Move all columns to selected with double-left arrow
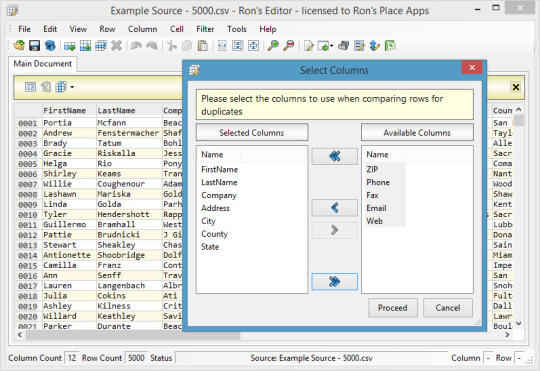The width and height of the screenshot is (540, 371). pos(334,156)
